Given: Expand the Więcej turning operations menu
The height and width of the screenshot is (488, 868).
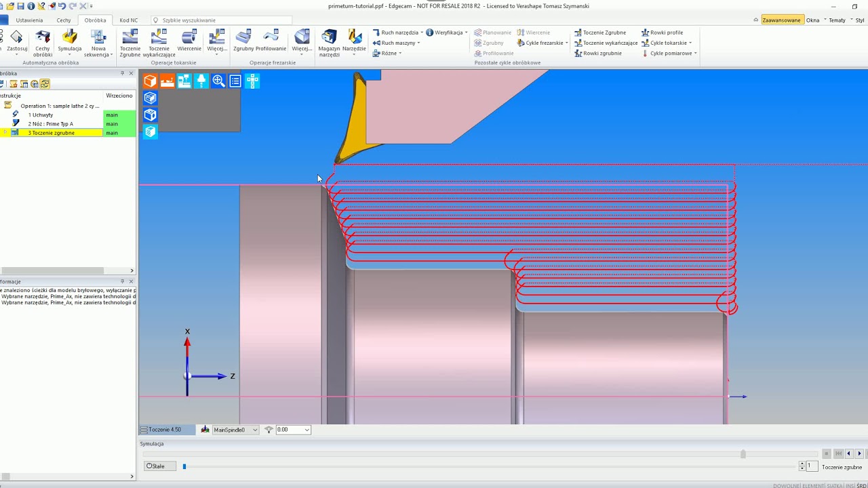Looking at the screenshot, I should pos(217,43).
